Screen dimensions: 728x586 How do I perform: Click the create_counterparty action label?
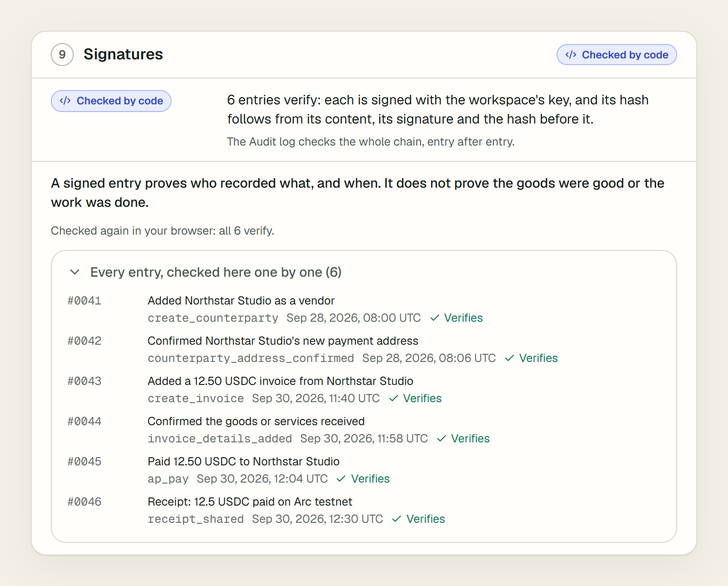(x=213, y=318)
